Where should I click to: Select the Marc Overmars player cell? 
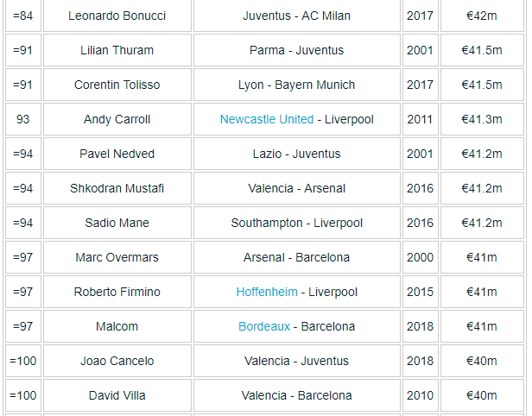117,257
